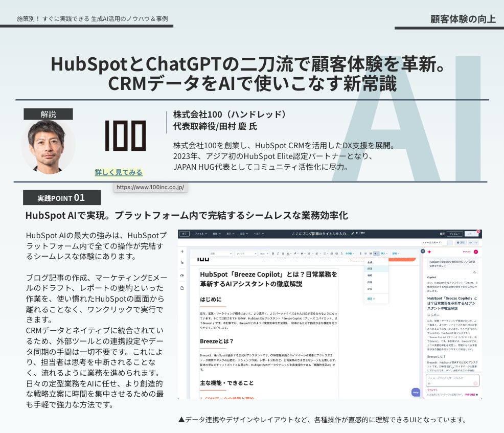Open the 挿入 dropdown in editor toolbar
Screen dimensions: 504x433
(x=384, y=254)
